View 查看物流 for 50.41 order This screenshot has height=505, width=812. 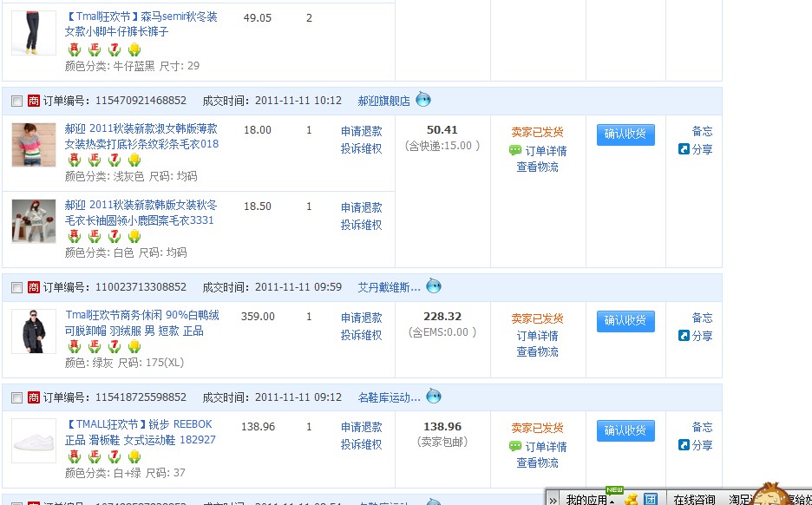click(x=537, y=167)
